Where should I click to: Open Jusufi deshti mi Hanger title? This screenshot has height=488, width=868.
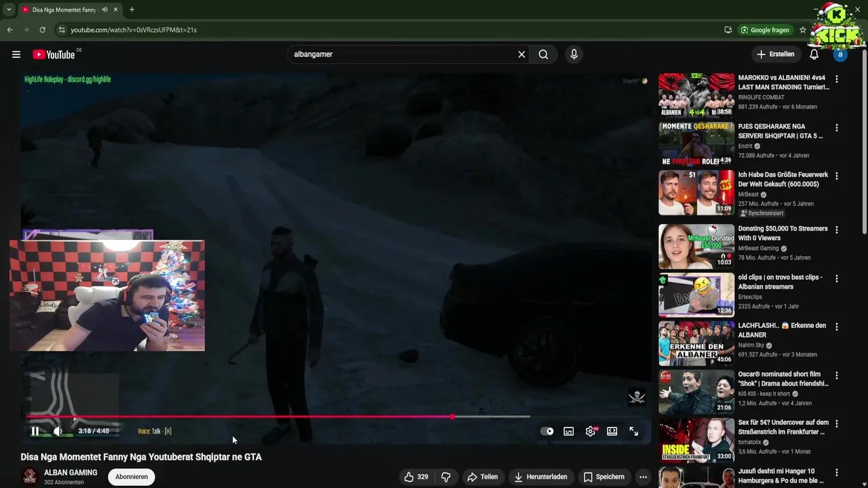click(x=781, y=476)
